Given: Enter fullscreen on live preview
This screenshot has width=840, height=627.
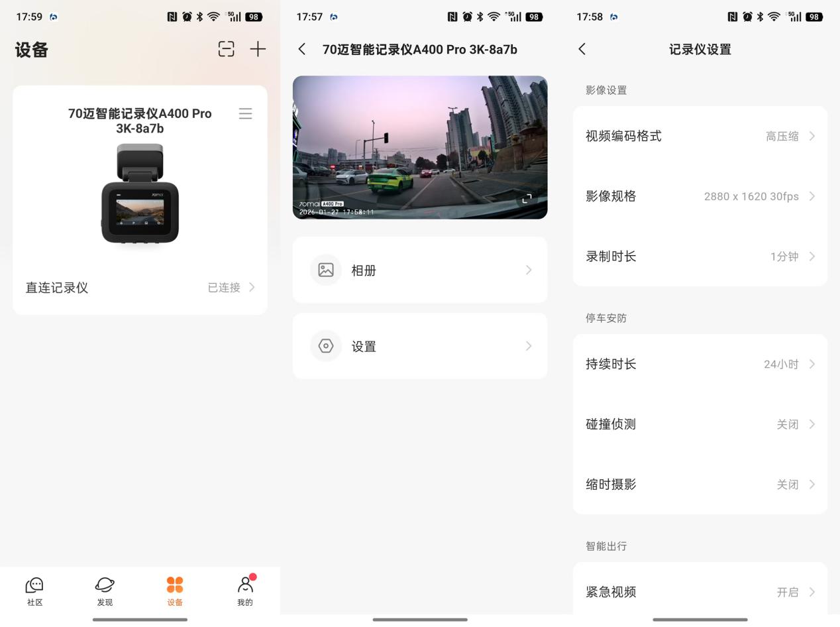Looking at the screenshot, I should tap(527, 199).
